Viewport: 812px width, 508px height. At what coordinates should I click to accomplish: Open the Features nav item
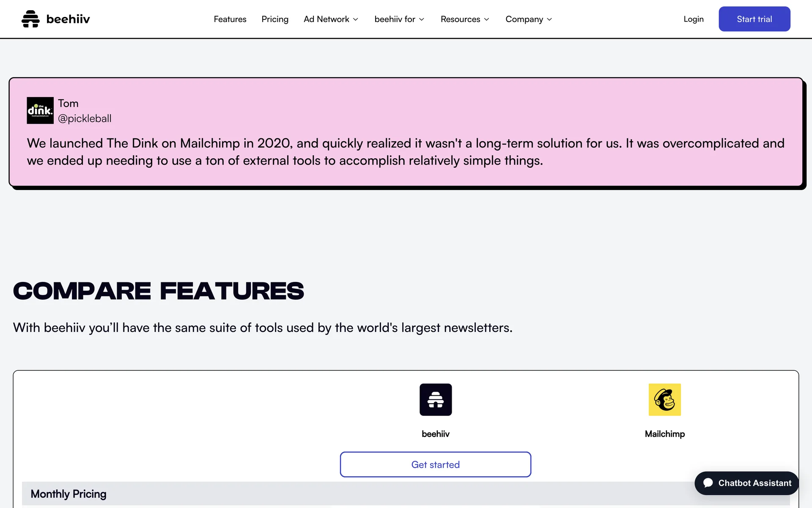[x=230, y=19]
